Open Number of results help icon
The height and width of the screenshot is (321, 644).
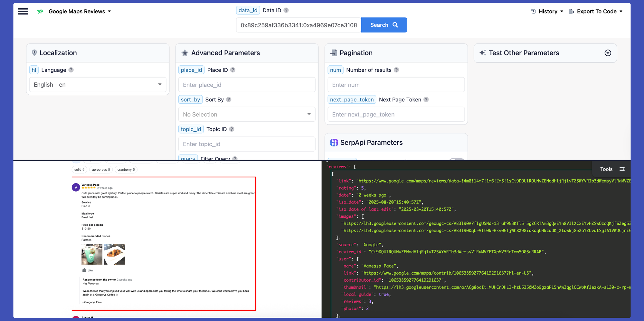tap(396, 70)
